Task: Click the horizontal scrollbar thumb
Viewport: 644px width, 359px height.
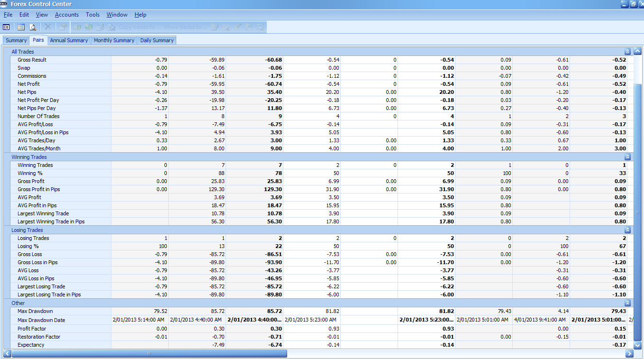Action: tap(149, 353)
